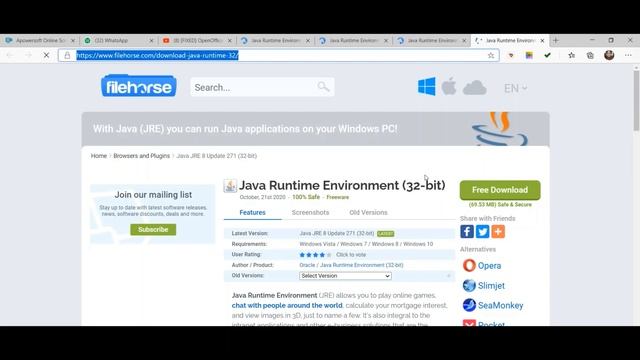Select the cloud web apps icon

click(x=475, y=87)
